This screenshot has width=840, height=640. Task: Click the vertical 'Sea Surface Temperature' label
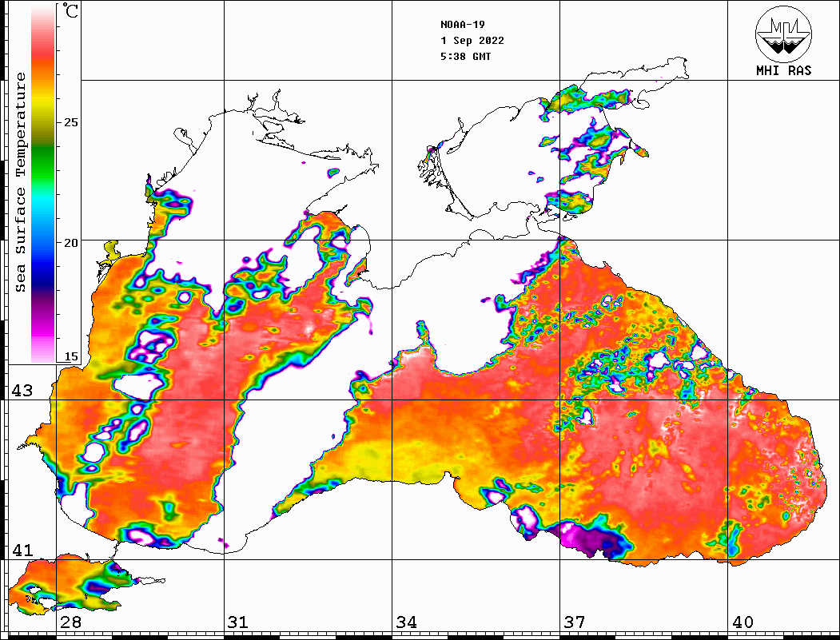pos(20,182)
